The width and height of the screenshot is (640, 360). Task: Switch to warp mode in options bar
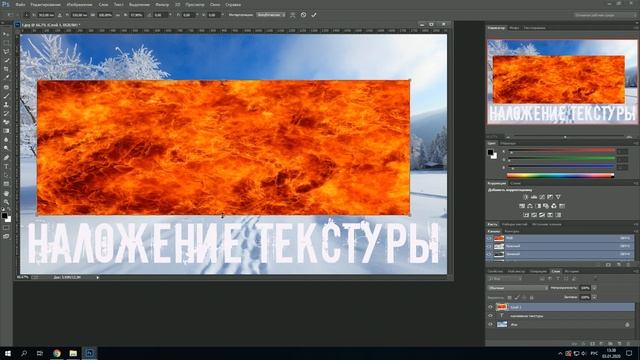(293, 15)
